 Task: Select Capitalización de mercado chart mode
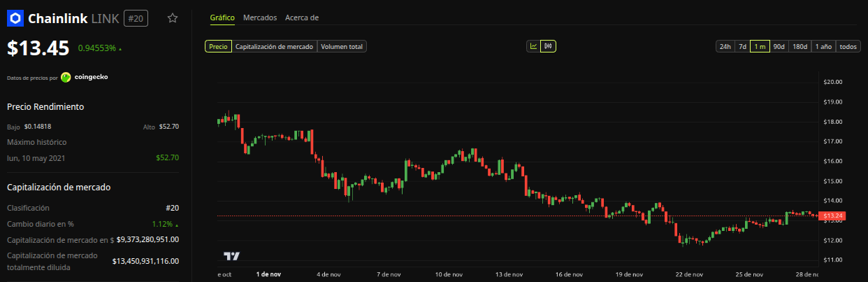(274, 47)
